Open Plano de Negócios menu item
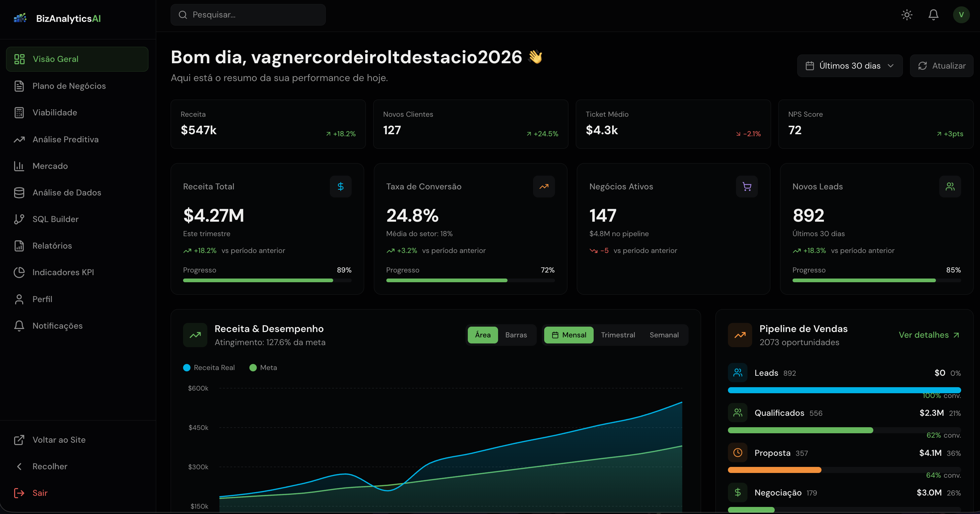 tap(69, 86)
